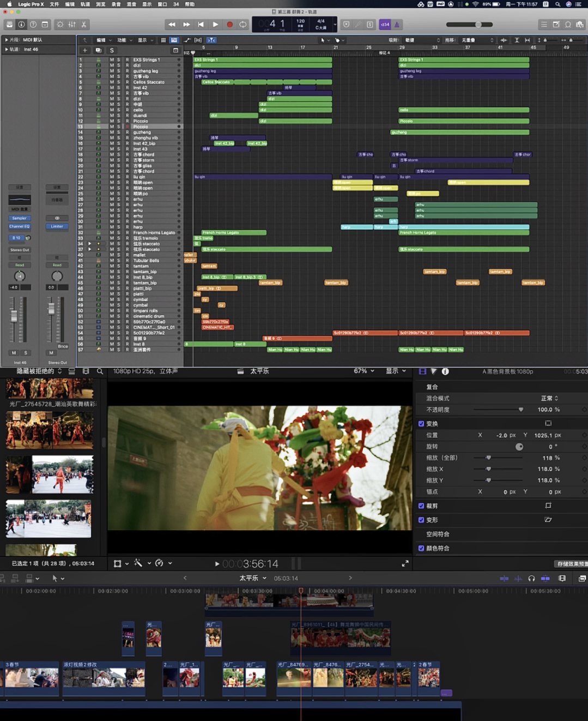Toggle Cycle mode in the transport bar
This screenshot has height=721, width=588.
tap(243, 25)
